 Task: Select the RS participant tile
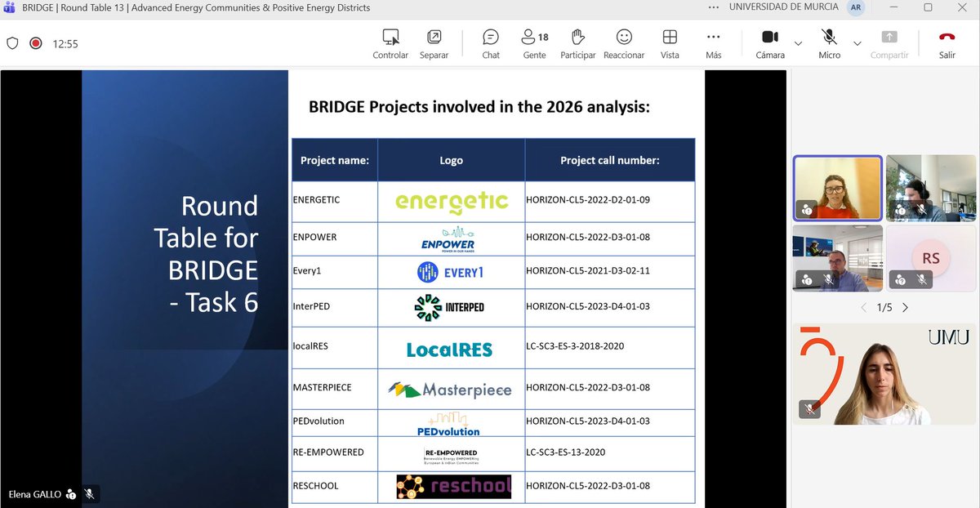pos(931,259)
